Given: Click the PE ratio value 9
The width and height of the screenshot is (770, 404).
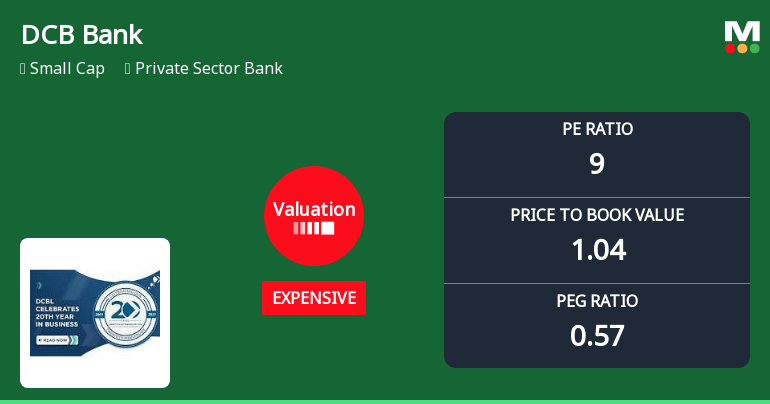Looking at the screenshot, I should [x=597, y=163].
